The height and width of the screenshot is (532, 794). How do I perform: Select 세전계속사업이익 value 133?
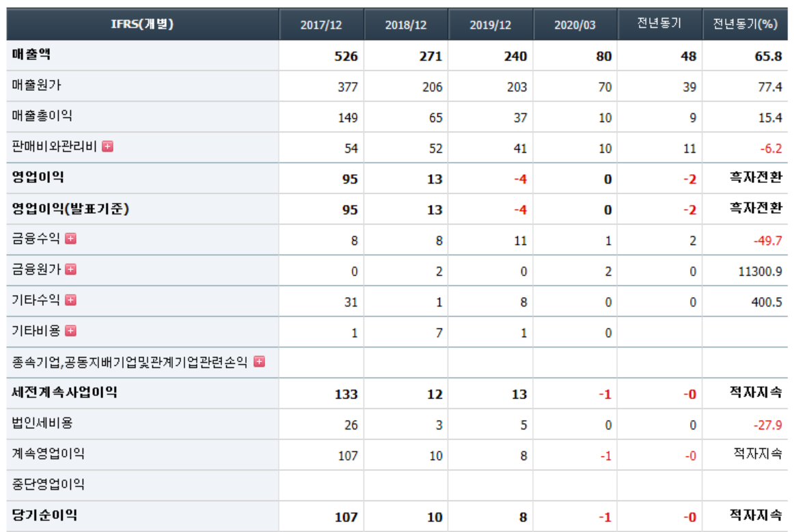[x=346, y=394]
